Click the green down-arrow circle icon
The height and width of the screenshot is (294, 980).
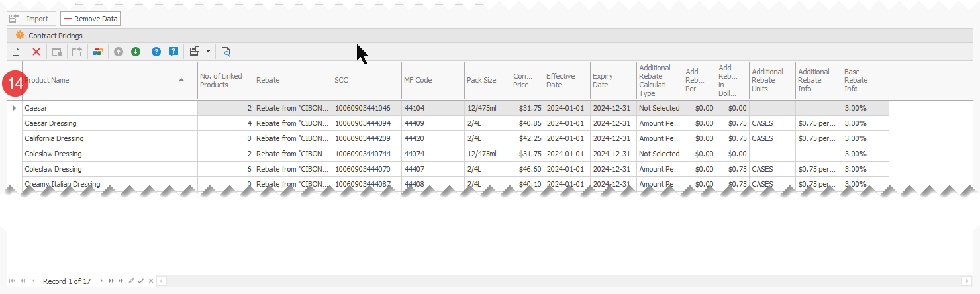(x=136, y=52)
